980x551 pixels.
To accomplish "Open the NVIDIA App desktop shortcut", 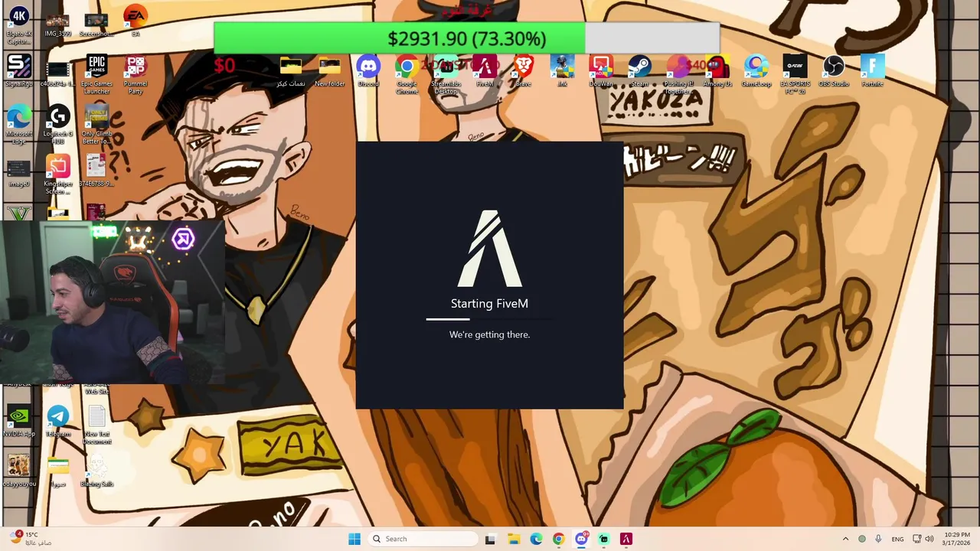I will [18, 422].
